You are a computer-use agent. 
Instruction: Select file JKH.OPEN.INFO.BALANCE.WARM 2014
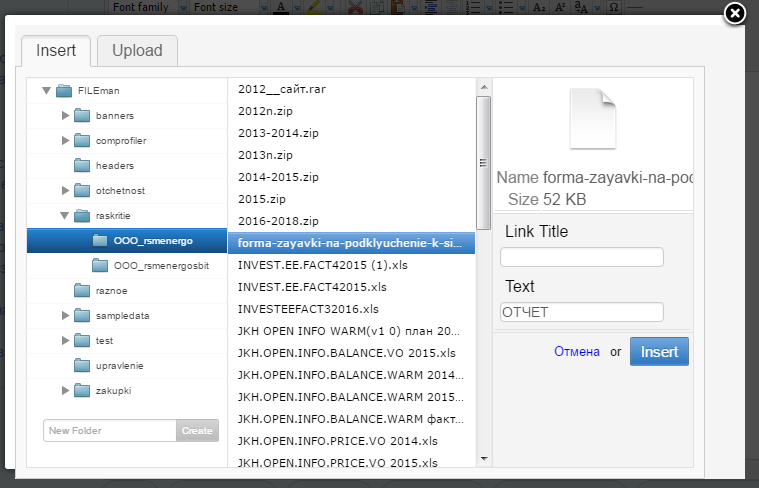pos(351,375)
